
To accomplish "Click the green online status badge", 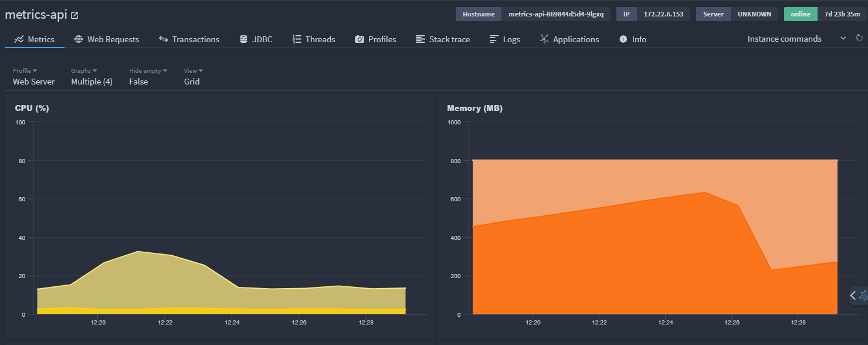I will click(800, 14).
